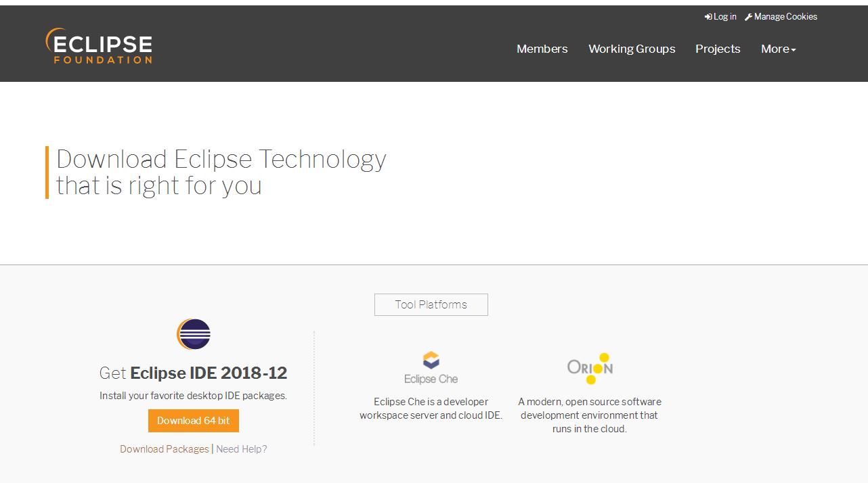Viewport: 868px width, 483px height.
Task: Open the Manage Cookies settings
Action: coord(785,16)
